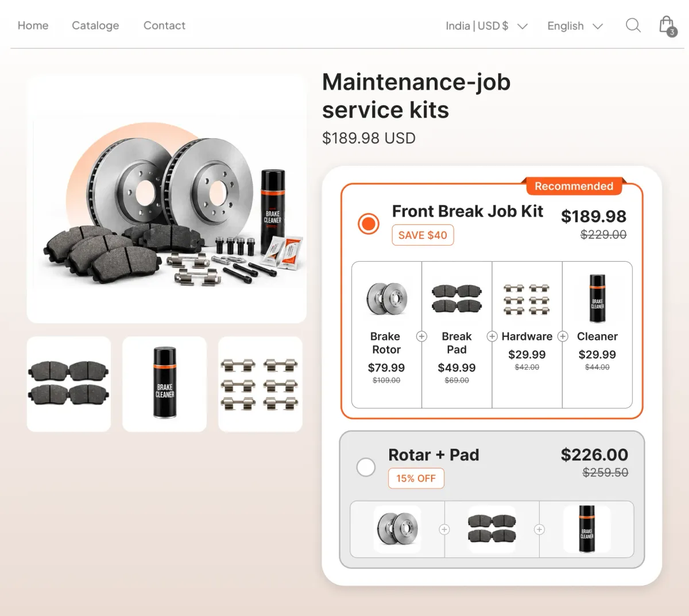689x616 pixels.
Task: Click second plus icon in Rotar + Pad bundle
Action: coord(539,529)
